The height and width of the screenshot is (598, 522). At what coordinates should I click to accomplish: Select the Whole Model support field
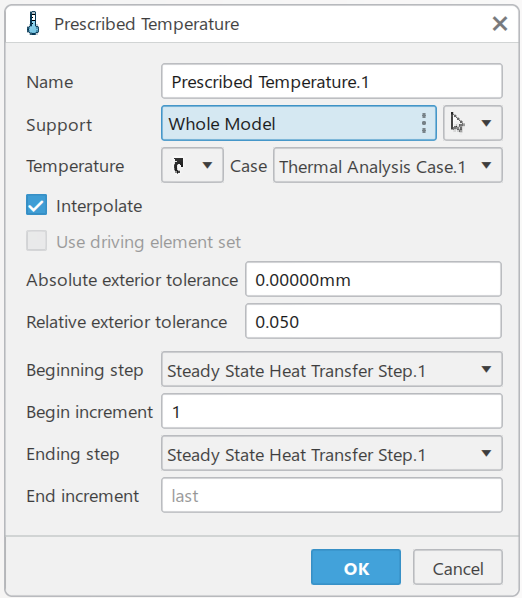pos(299,123)
